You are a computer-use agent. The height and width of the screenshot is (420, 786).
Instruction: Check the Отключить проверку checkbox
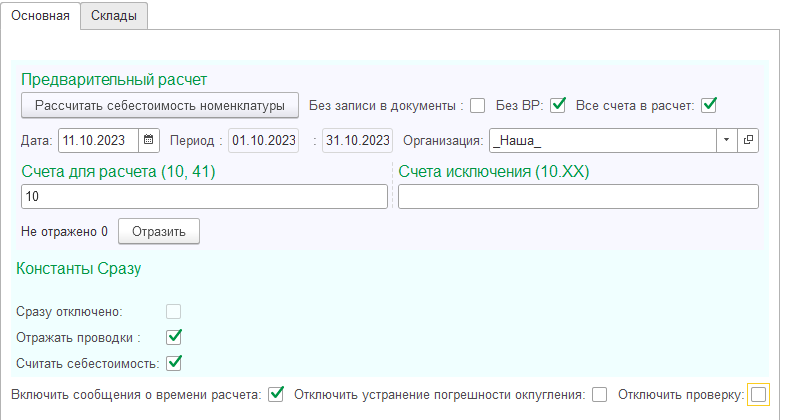[758, 394]
